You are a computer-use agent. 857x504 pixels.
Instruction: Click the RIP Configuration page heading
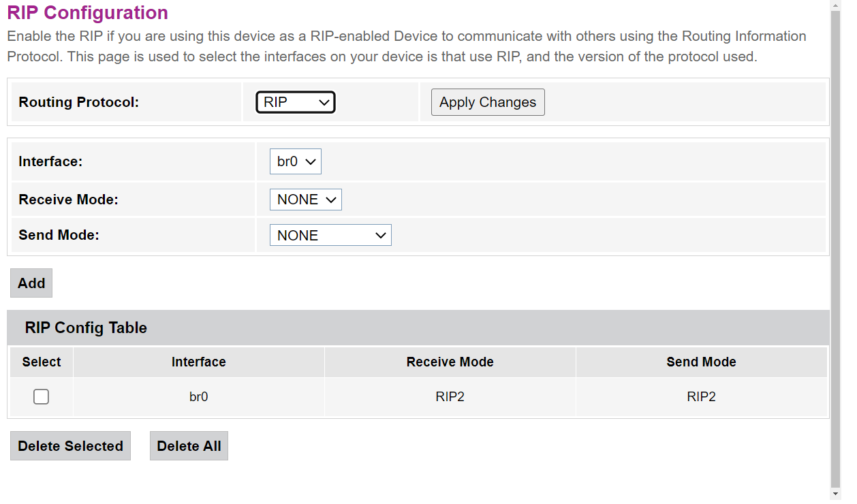click(x=87, y=13)
